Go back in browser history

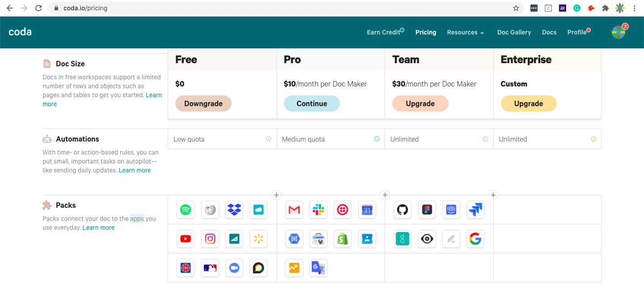[10, 8]
